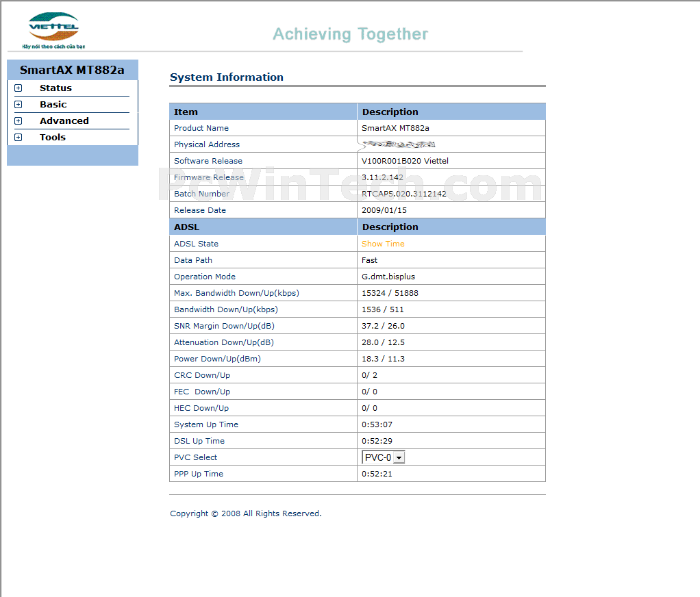Click the V100R001B020 Viettel value
The width and height of the screenshot is (700, 597).
(405, 161)
